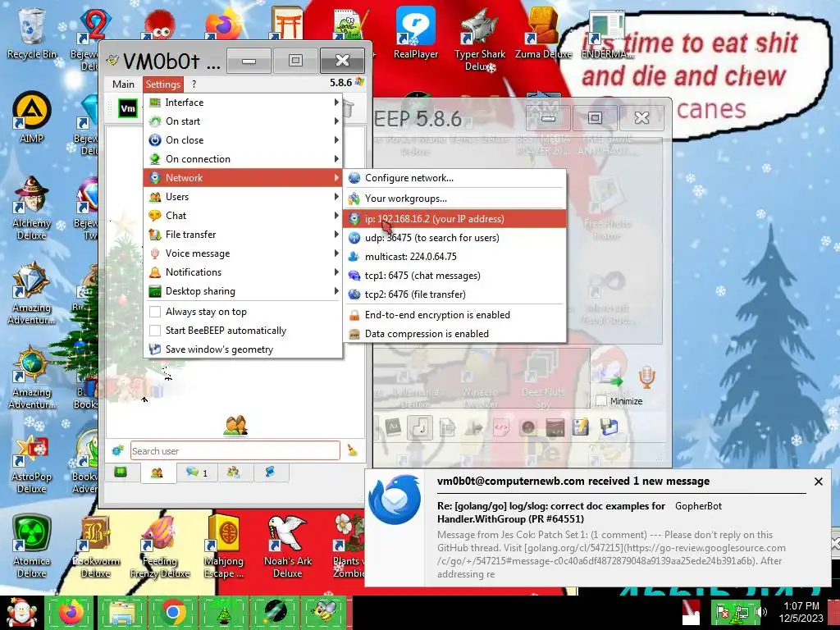Screen dimensions: 840x630
Task: Open the RealPlayer desktop shortcut
Action: click(416, 33)
